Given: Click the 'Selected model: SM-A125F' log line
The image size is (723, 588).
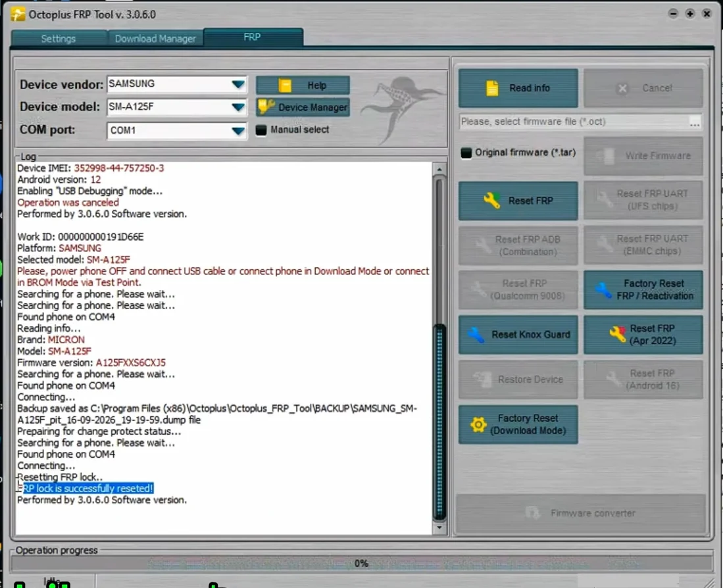Looking at the screenshot, I should pyautogui.click(x=73, y=259).
